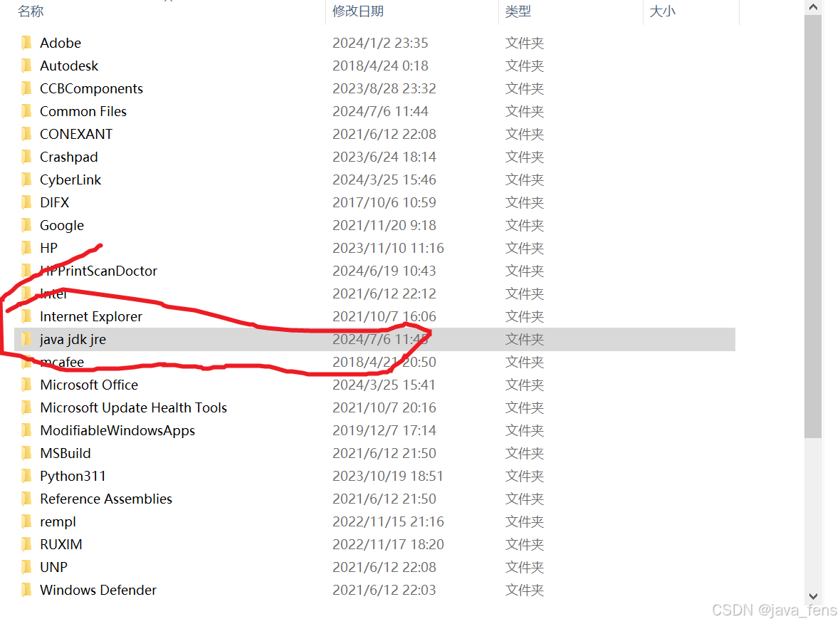
Task: Select the HPPrintScanDoctor folder name
Action: (x=98, y=271)
